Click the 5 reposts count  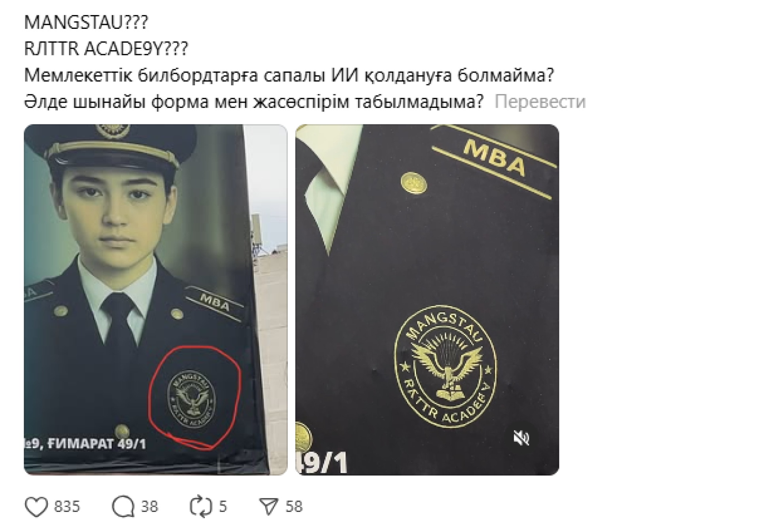pos(223,506)
